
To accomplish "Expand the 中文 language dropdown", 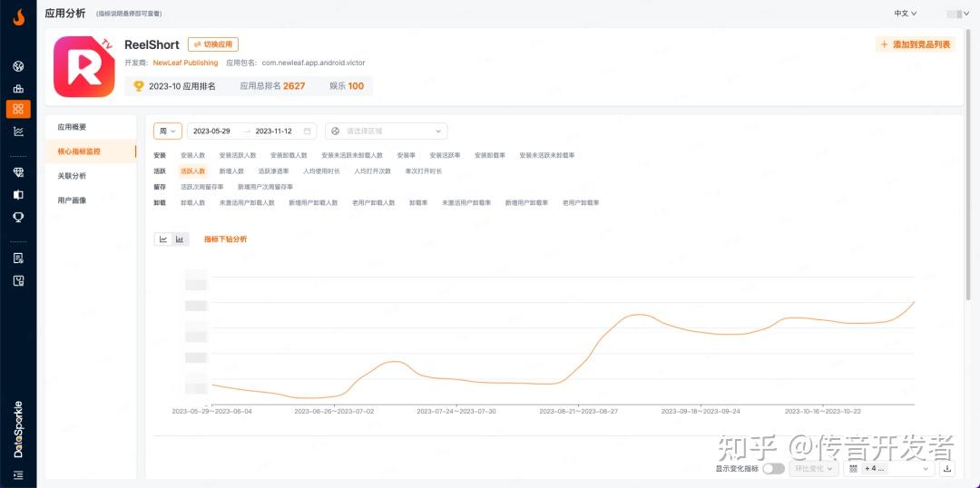I will [906, 14].
